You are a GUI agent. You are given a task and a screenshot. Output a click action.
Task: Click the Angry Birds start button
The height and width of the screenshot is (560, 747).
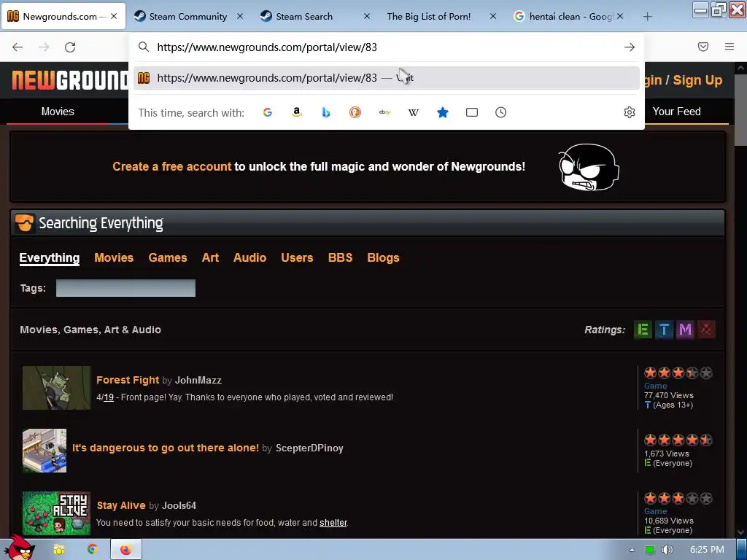point(20,548)
